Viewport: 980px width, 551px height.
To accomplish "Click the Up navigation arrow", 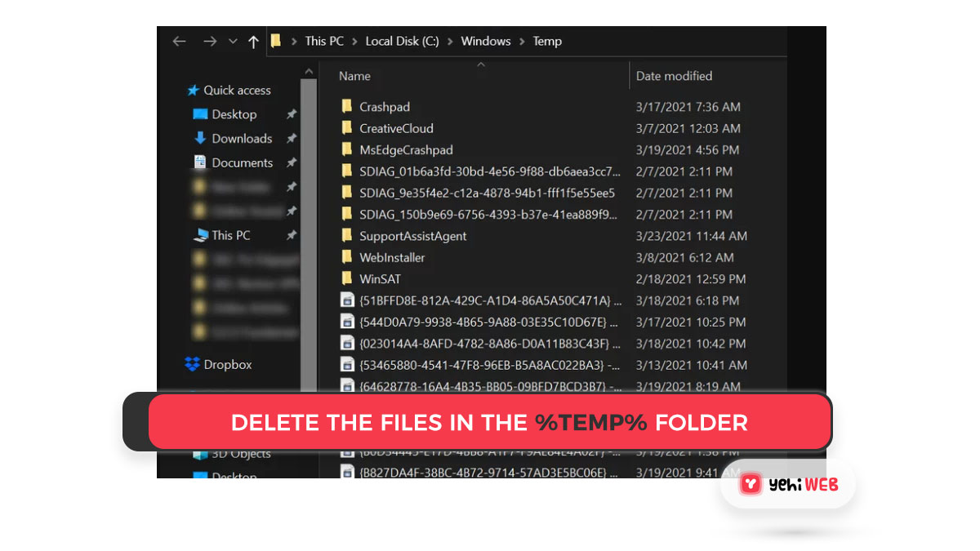I will 254,41.
